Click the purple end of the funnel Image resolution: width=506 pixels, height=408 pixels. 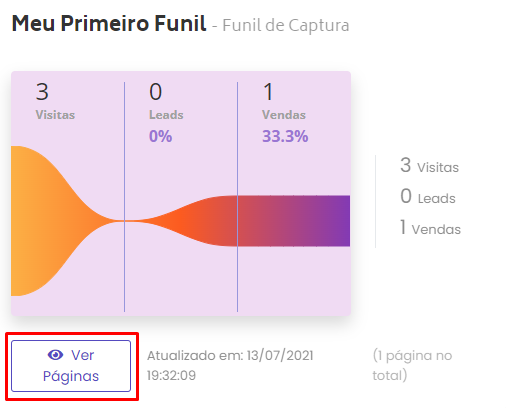[330, 221]
